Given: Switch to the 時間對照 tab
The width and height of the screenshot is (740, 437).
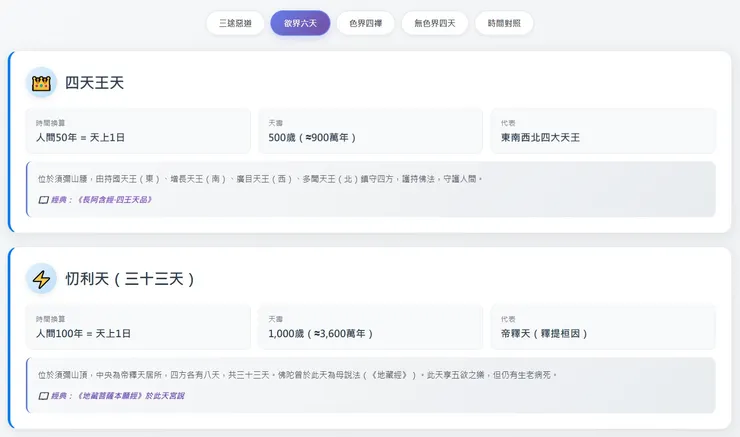Looking at the screenshot, I should coord(504,23).
